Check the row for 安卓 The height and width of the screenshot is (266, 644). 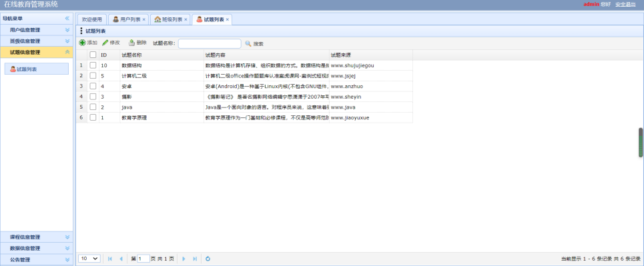[93, 86]
